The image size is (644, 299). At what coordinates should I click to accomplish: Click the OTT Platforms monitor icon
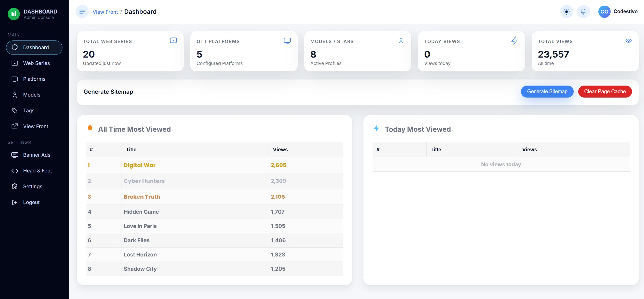click(x=287, y=40)
